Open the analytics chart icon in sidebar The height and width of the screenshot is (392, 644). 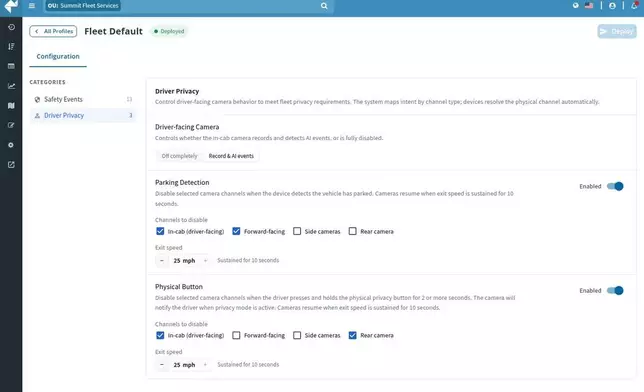click(x=11, y=86)
